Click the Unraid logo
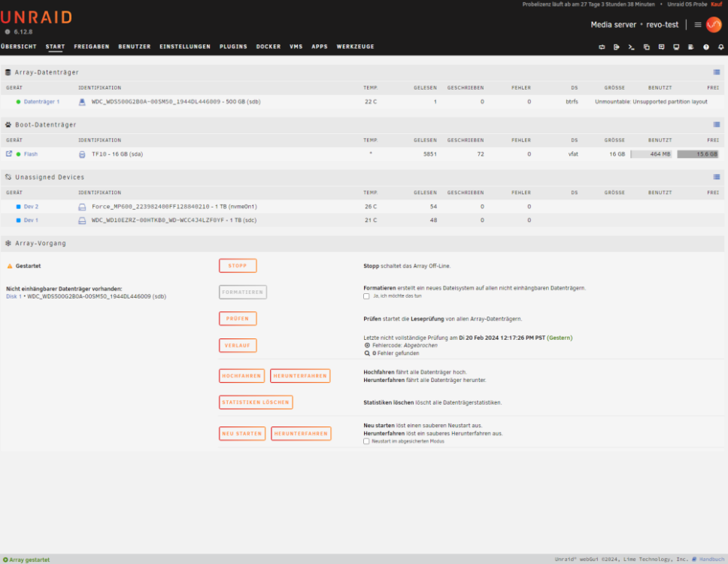 coord(36,17)
